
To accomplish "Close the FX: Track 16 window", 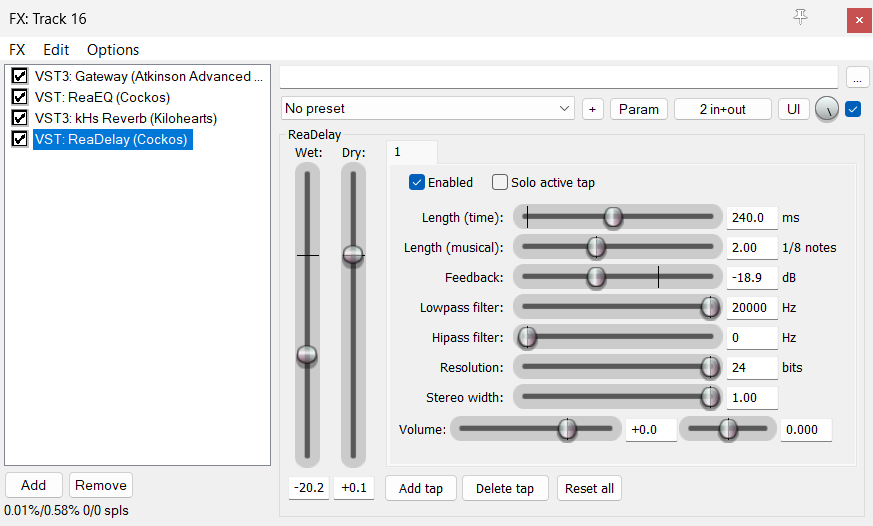I will pyautogui.click(x=859, y=21).
